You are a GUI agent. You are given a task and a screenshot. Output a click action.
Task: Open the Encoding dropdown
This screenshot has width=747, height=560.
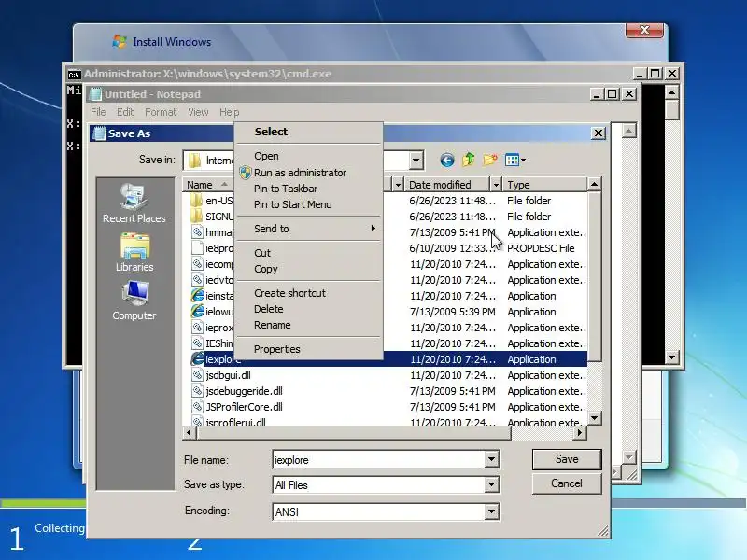point(491,511)
